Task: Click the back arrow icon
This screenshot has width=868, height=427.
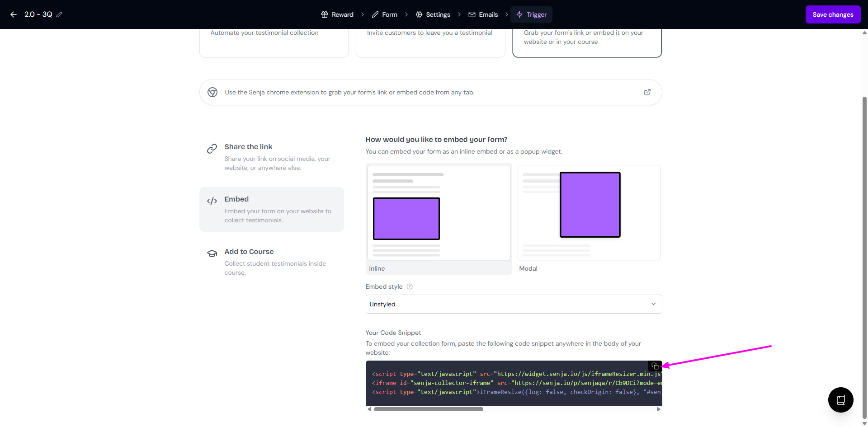Action: point(14,14)
